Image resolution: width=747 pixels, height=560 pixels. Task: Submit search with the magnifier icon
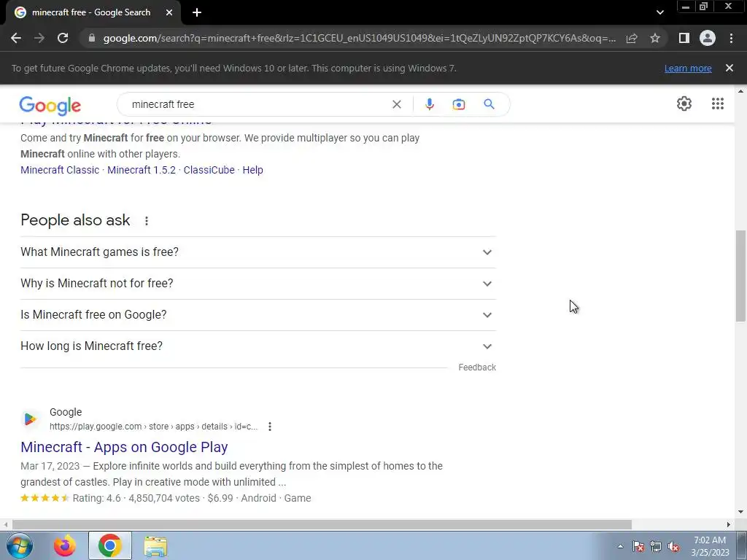489,104
